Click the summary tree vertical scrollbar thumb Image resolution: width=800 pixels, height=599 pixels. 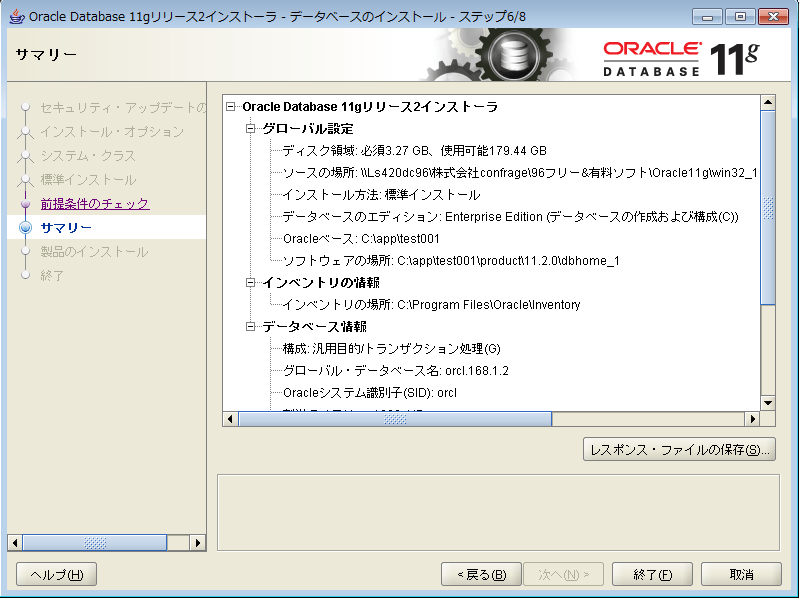coord(768,208)
